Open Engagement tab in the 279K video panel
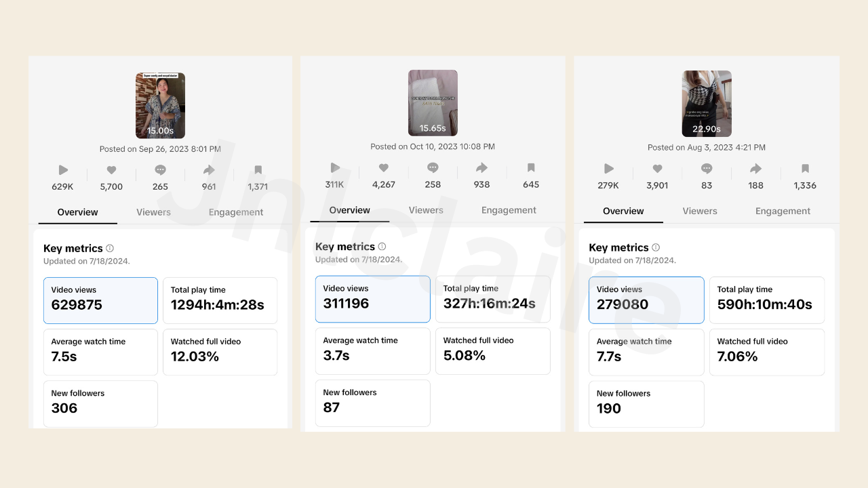This screenshot has width=868, height=488. coord(783,211)
